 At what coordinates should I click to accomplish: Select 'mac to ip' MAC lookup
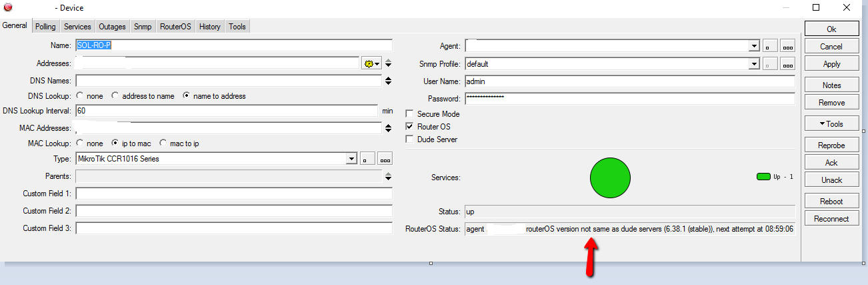pyautogui.click(x=163, y=144)
